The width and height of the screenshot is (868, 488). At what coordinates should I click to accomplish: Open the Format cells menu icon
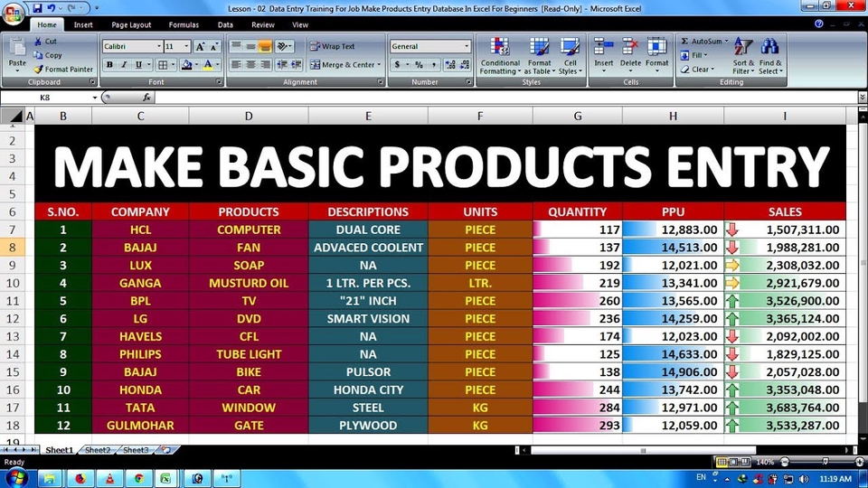pos(657,48)
